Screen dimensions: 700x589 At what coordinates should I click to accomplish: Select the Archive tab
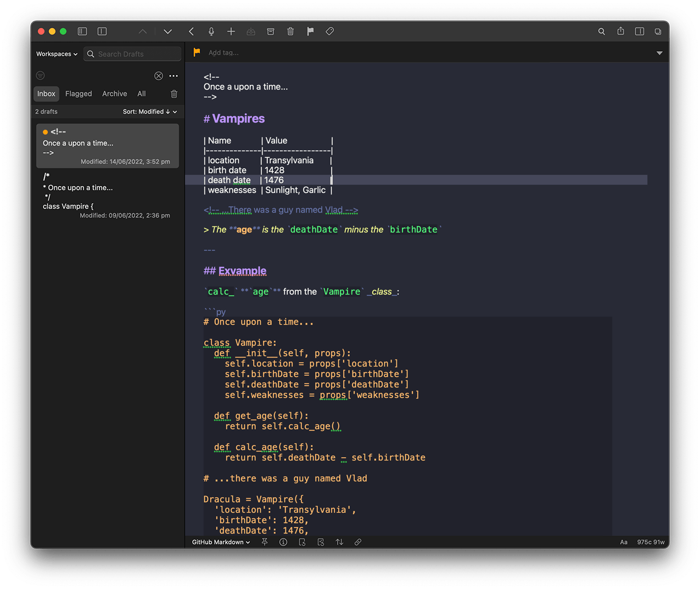[x=114, y=93]
